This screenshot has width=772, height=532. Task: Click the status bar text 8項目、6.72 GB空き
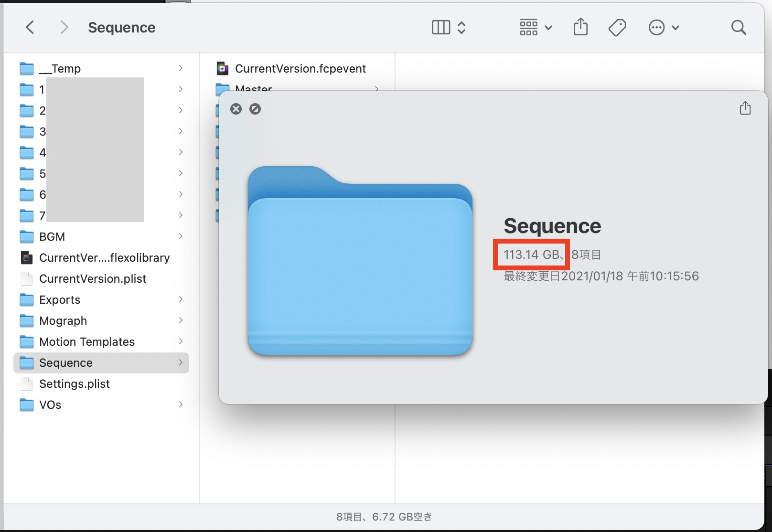coord(384,517)
